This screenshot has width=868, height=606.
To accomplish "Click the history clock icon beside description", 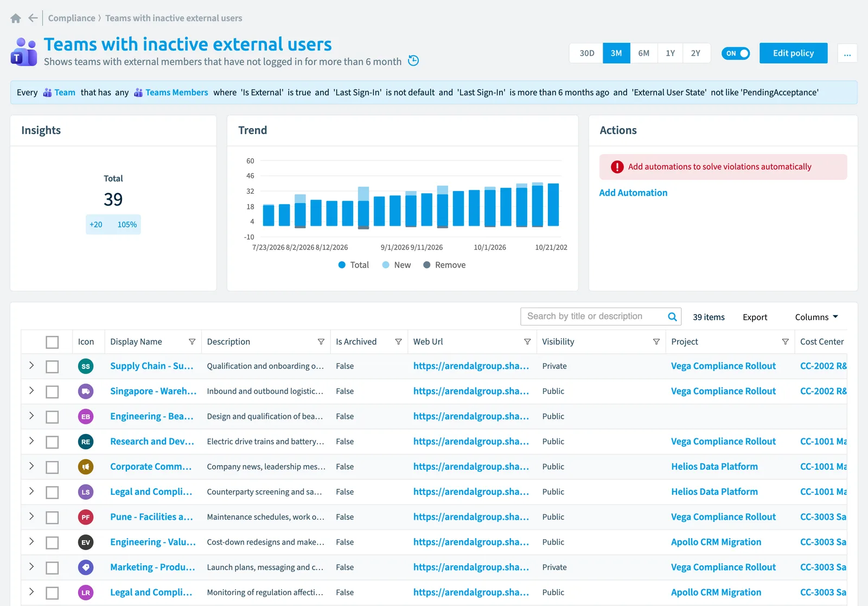I will coord(413,61).
